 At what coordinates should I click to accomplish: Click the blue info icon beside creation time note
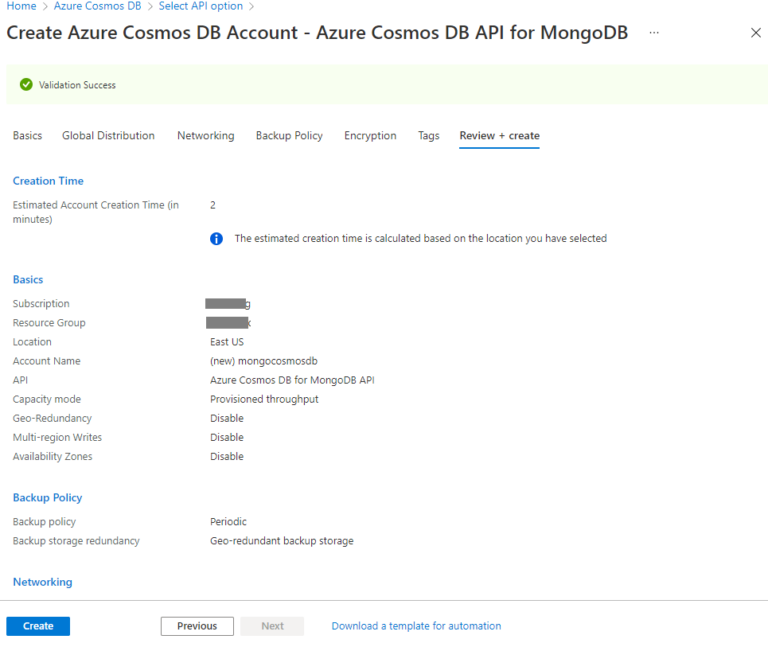216,239
